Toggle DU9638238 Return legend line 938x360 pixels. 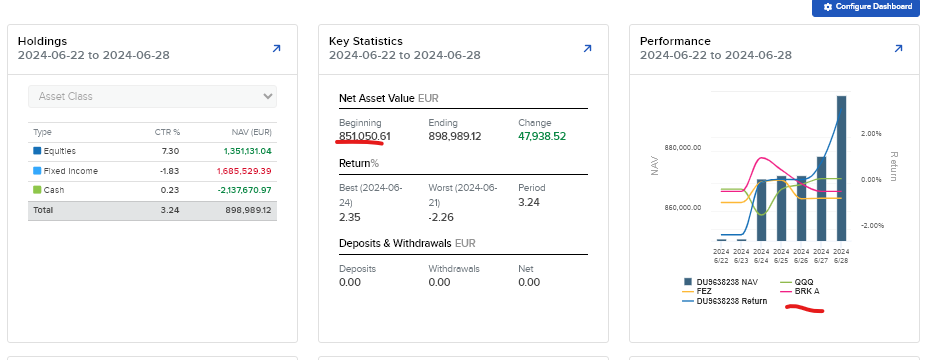(725, 301)
